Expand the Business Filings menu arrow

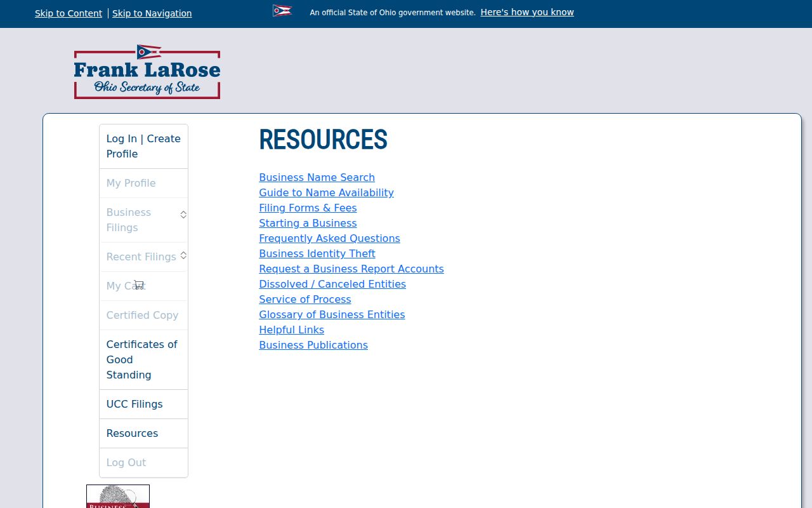pos(183,215)
